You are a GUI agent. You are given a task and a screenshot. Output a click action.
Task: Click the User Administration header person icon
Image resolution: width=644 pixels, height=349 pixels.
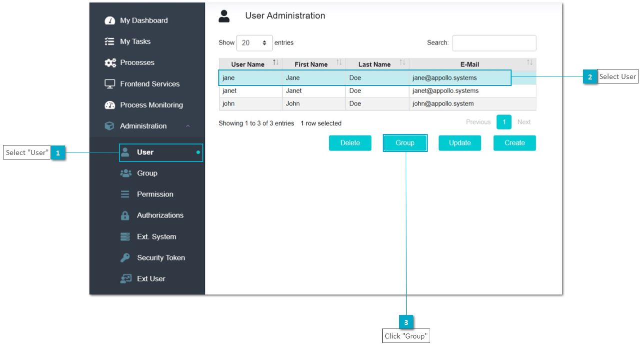[224, 16]
